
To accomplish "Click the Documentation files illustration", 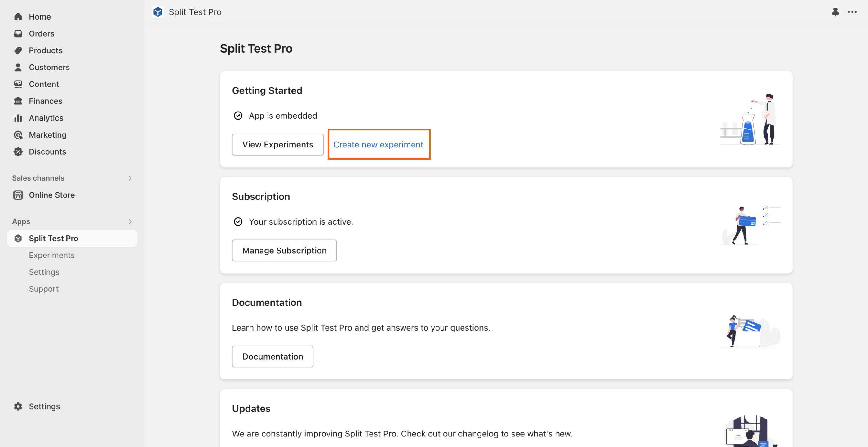I will pos(750,331).
